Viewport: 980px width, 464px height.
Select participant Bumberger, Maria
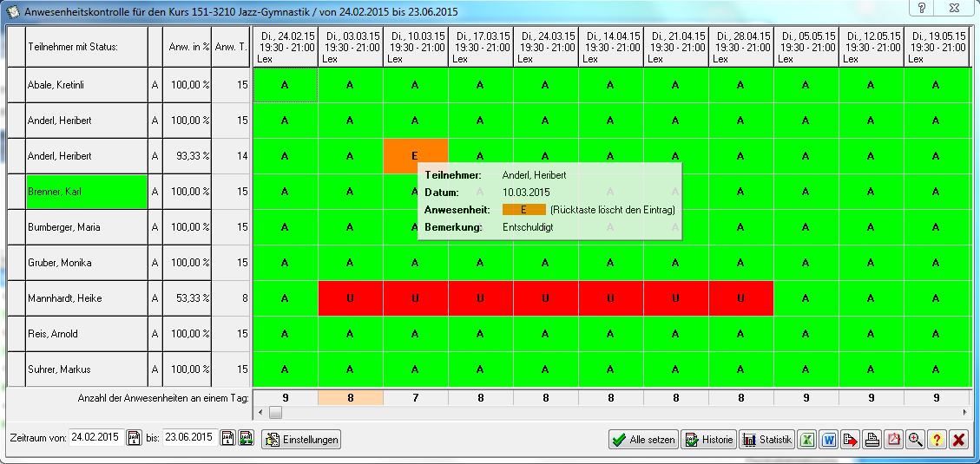pyautogui.click(x=87, y=227)
